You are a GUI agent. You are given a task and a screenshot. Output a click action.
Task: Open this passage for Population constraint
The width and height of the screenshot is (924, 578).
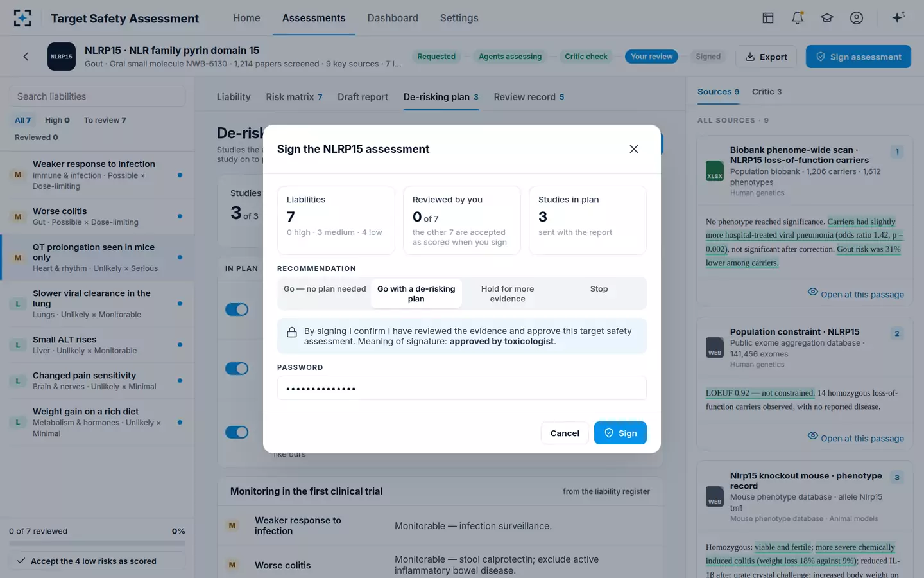[855, 438]
